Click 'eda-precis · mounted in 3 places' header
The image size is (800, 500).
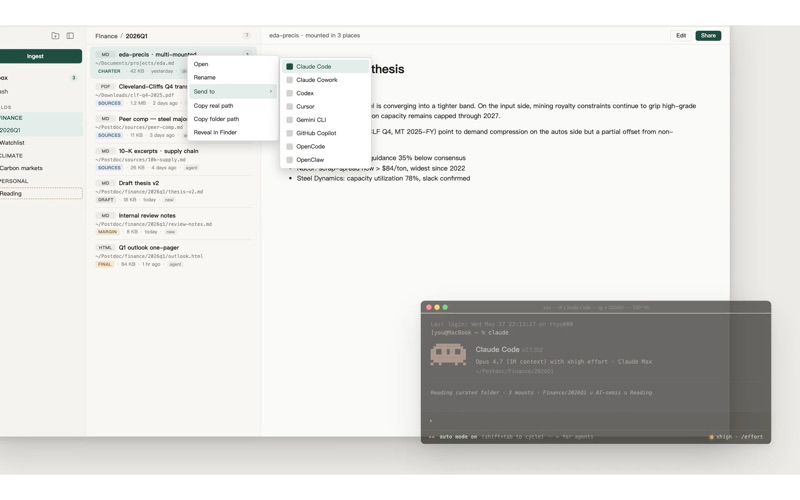click(314, 36)
